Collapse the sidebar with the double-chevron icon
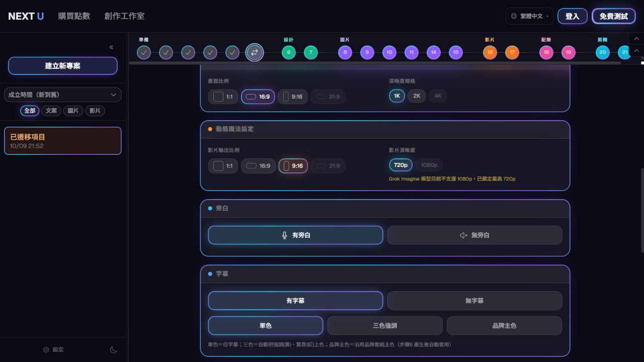The width and height of the screenshot is (644, 362). tap(111, 47)
